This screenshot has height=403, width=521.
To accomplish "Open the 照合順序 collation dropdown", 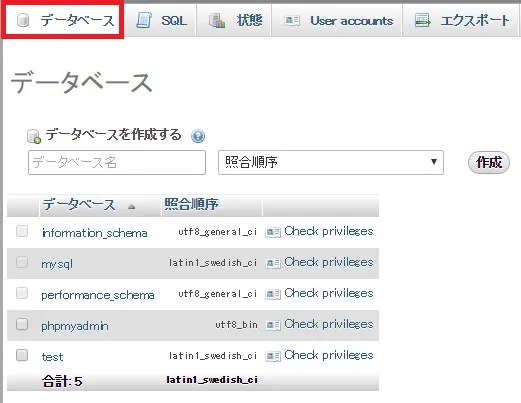I will 331,162.
